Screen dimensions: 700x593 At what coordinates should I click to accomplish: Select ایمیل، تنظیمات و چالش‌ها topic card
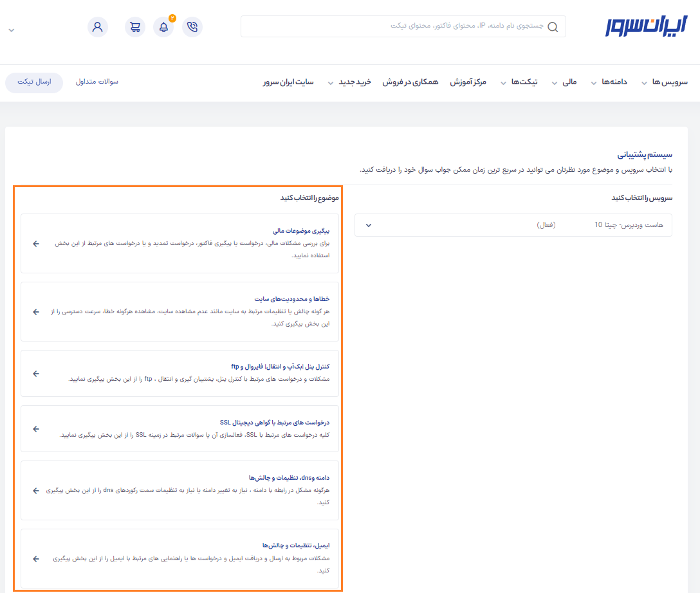[x=180, y=557]
